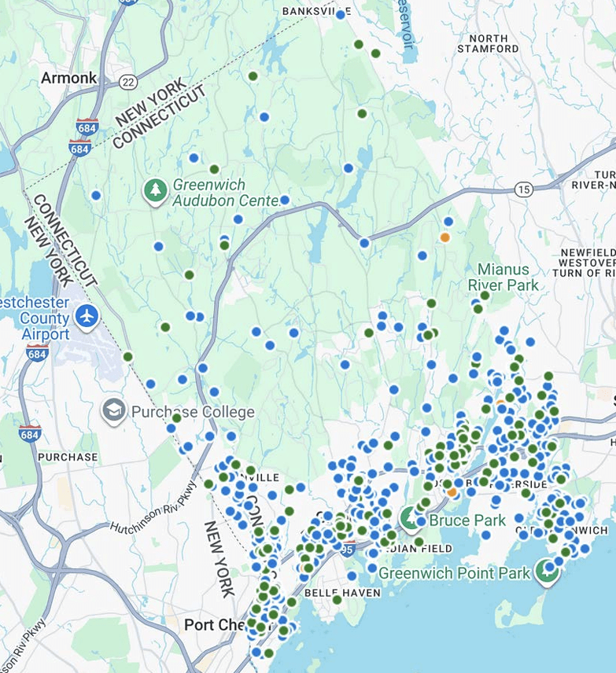
Task: Select the blue marker at Banksville
Action: tap(340, 14)
